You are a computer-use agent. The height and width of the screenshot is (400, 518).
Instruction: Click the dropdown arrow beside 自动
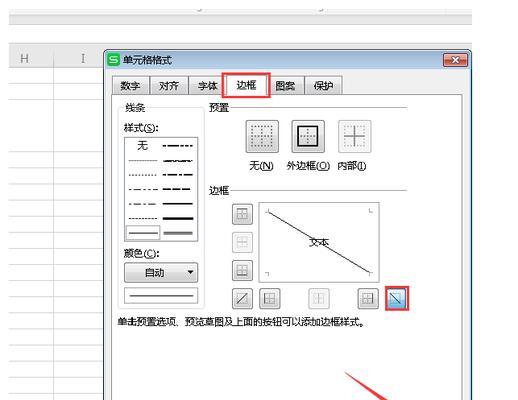click(x=190, y=272)
